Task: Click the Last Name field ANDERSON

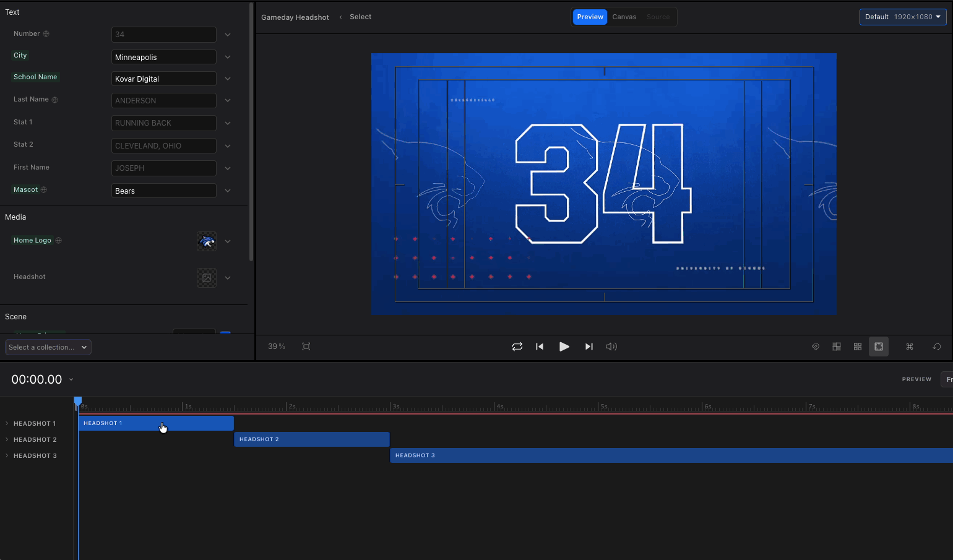Action: 164,100
